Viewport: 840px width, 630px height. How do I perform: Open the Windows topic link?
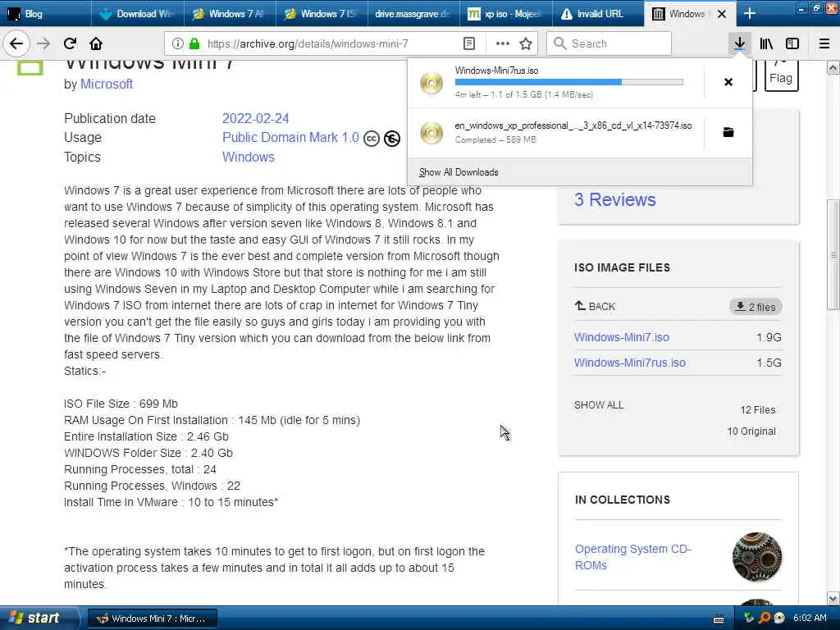coord(249,157)
